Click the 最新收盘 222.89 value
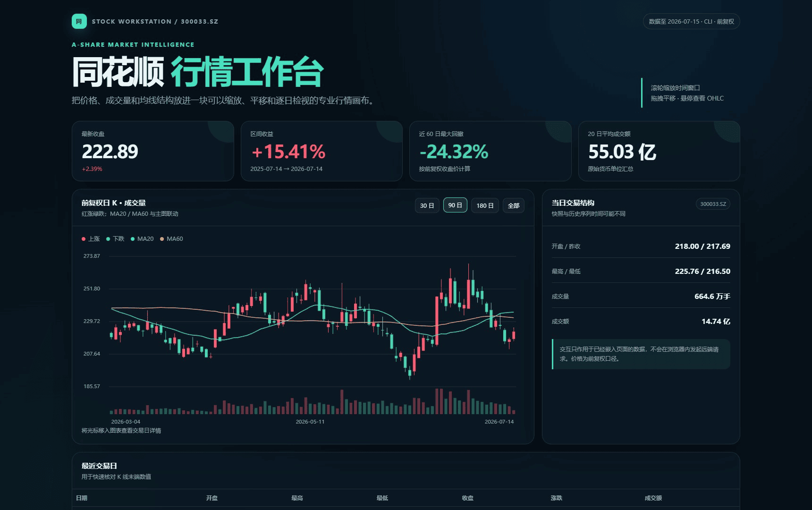 coord(110,152)
